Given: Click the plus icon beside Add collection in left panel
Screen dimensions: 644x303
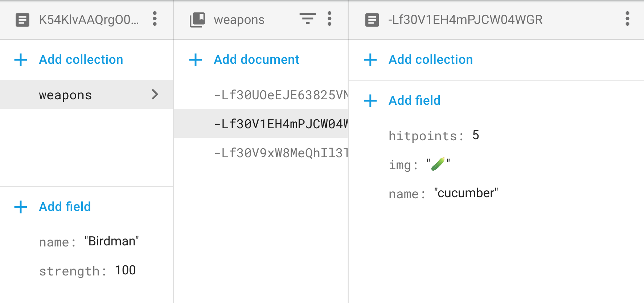Looking at the screenshot, I should (x=21, y=59).
